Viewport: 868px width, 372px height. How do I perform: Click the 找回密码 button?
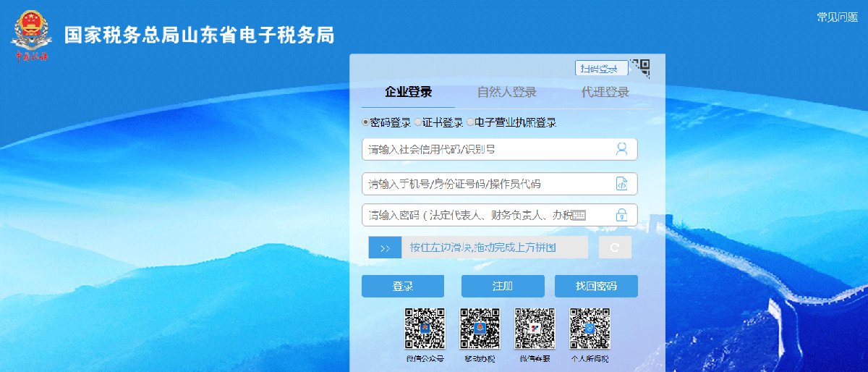point(597,286)
